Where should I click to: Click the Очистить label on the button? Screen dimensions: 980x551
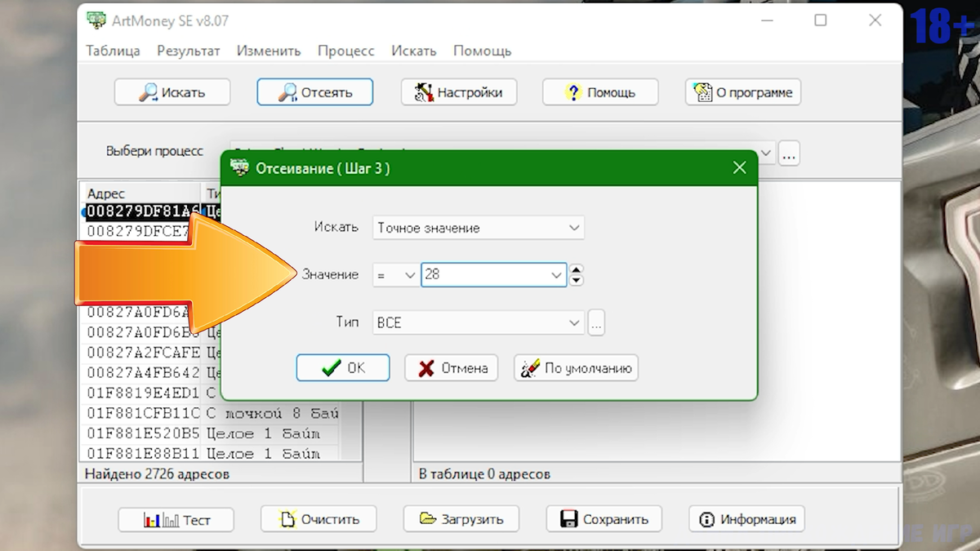pos(330,519)
